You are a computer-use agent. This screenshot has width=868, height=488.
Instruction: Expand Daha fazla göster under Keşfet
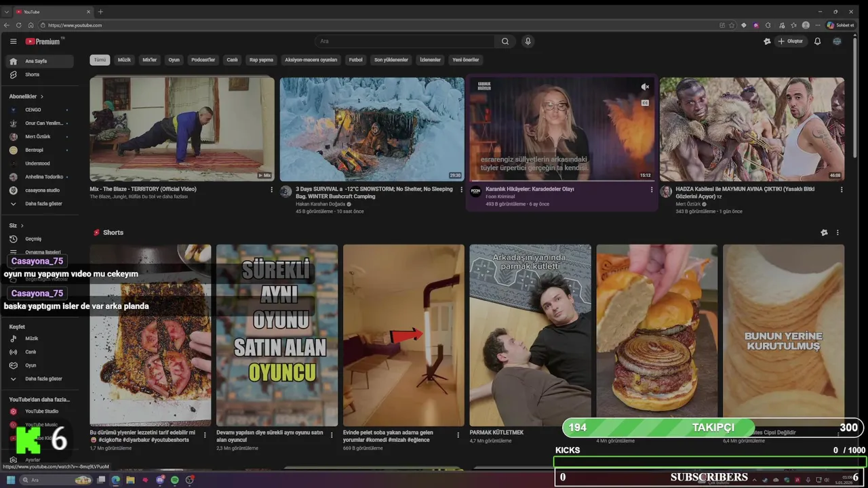coord(40,379)
